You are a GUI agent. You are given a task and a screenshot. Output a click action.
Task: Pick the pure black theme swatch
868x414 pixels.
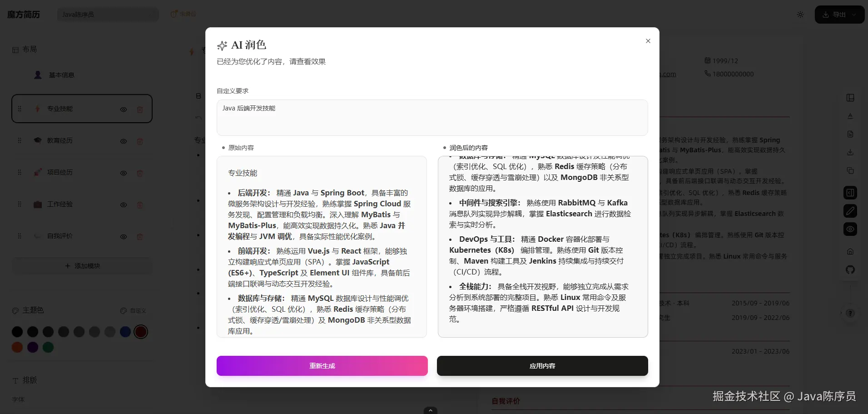(x=17, y=332)
